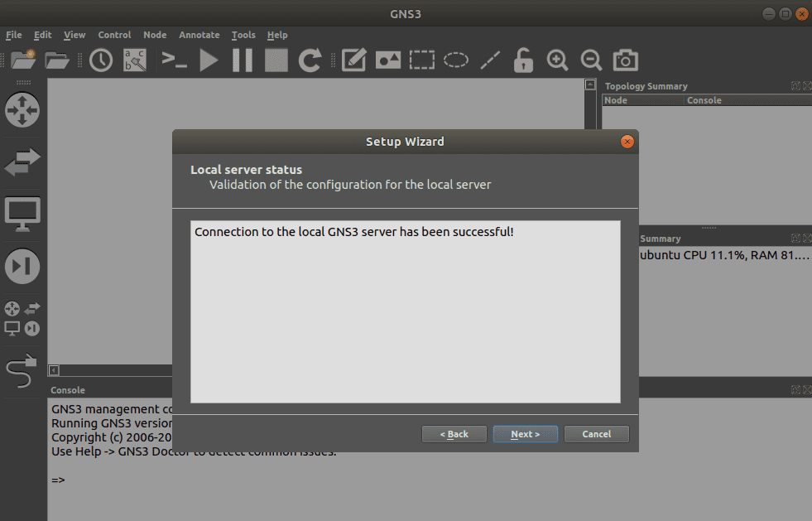Float the Topology Summary panel
The image size is (812, 521).
[x=795, y=86]
